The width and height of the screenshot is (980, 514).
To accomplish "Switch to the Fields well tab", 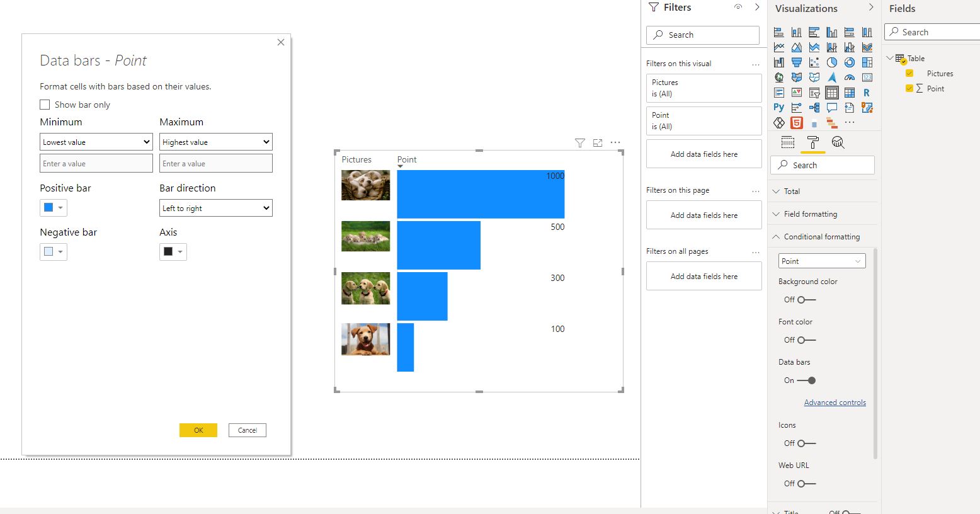I will 788,142.
